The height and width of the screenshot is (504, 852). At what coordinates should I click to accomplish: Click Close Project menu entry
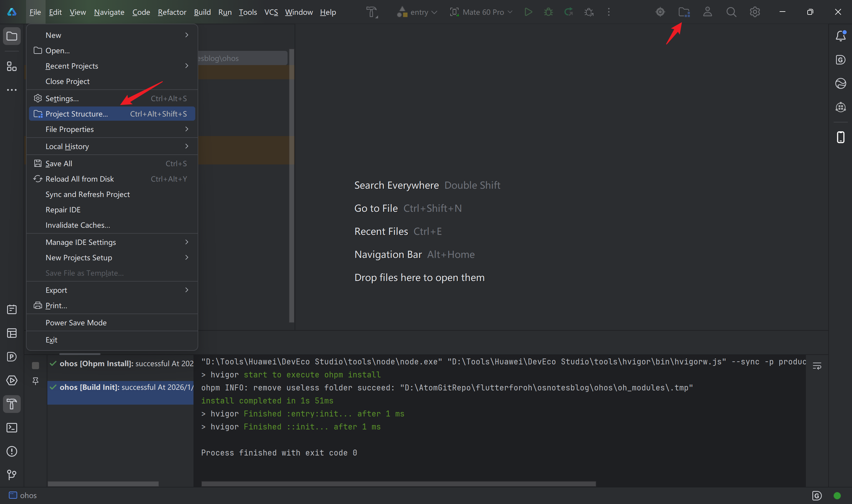pos(112,81)
